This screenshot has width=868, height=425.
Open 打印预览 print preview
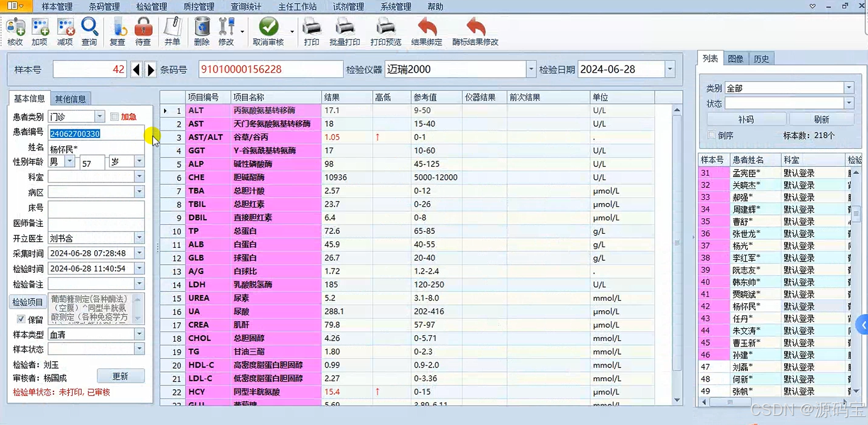coord(386,31)
